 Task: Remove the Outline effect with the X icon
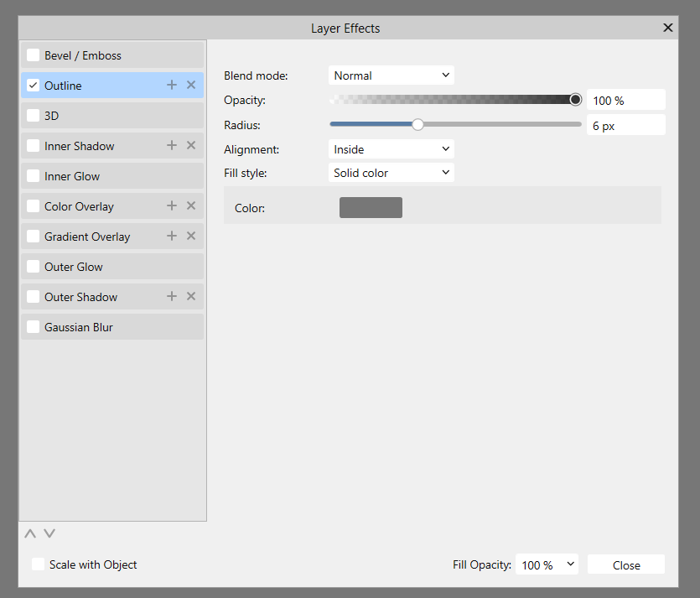point(190,85)
